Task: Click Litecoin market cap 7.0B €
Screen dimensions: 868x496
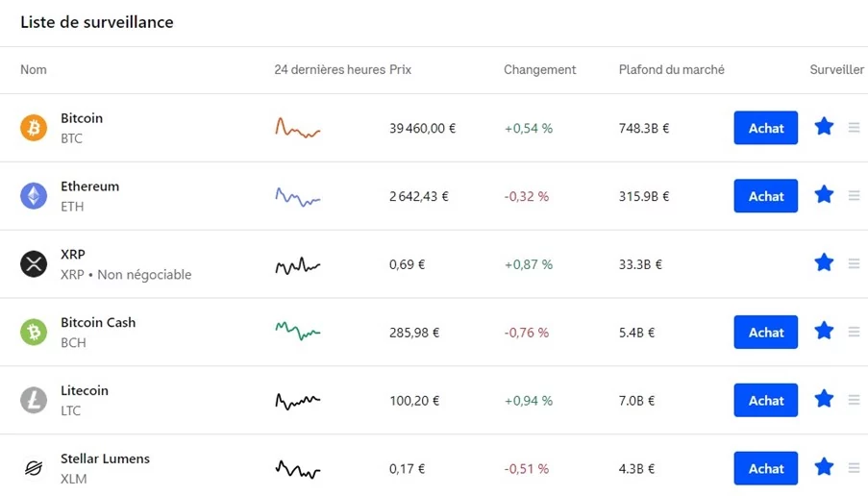Action: [636, 401]
